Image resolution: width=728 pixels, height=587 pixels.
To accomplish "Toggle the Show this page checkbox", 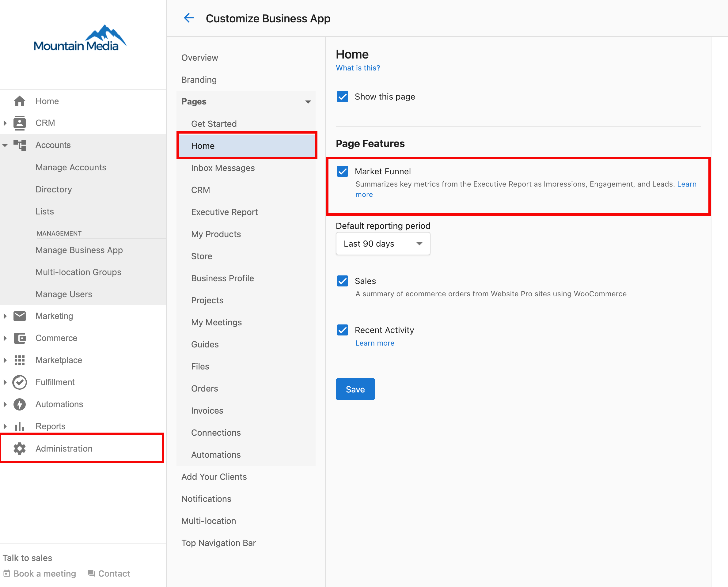I will pyautogui.click(x=343, y=97).
